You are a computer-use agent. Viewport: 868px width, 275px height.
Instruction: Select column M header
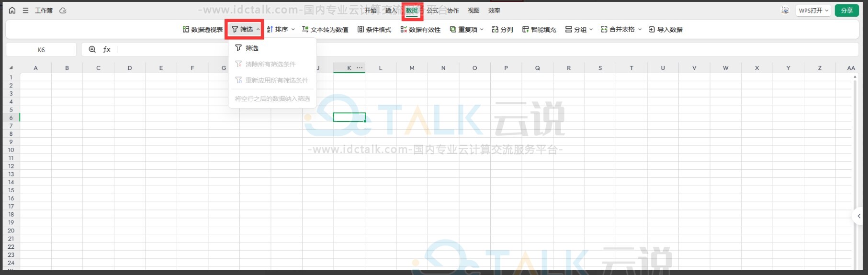(412, 68)
